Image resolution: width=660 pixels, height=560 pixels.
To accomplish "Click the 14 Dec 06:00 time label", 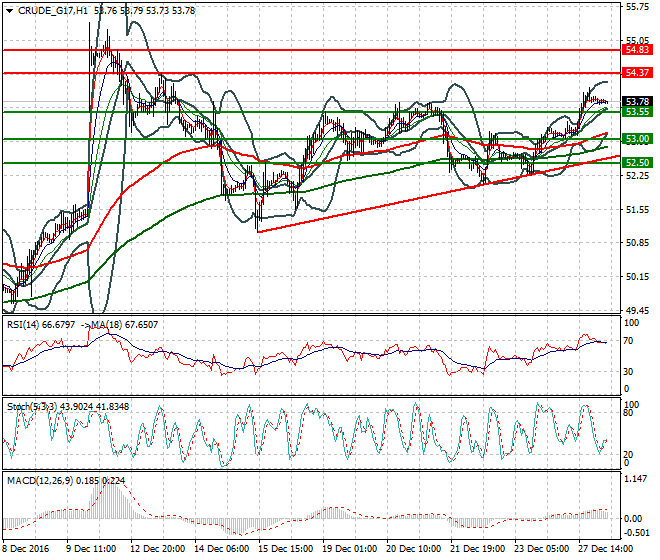I will (221, 549).
